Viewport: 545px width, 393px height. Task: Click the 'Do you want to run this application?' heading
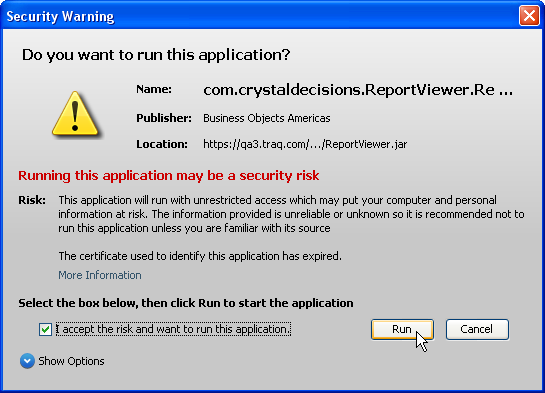(x=156, y=55)
